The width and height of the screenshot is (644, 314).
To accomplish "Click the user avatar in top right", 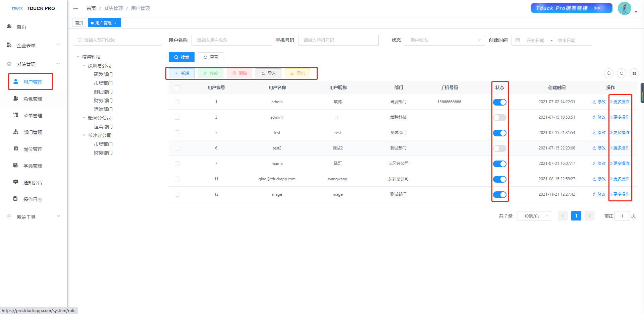I will 624,8.
